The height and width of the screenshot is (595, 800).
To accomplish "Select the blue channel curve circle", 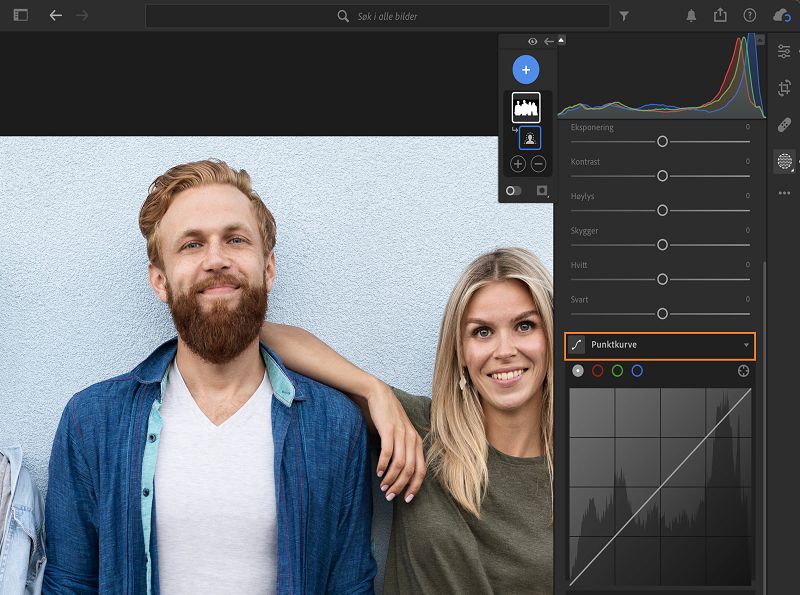I will pos(637,371).
